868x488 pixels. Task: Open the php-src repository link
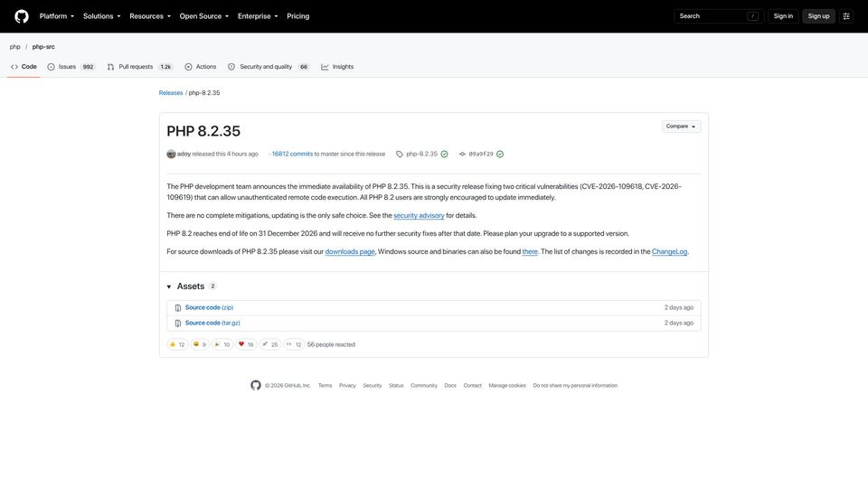[x=43, y=47]
